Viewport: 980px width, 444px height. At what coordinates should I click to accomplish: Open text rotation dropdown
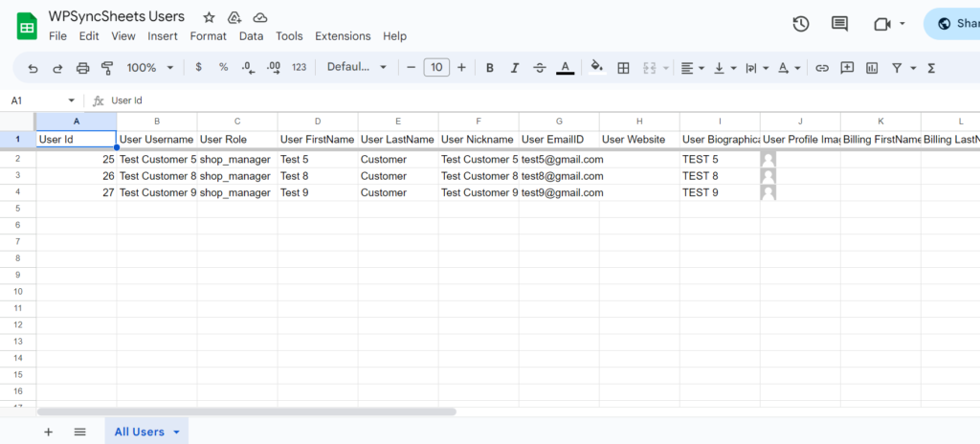[x=790, y=68]
